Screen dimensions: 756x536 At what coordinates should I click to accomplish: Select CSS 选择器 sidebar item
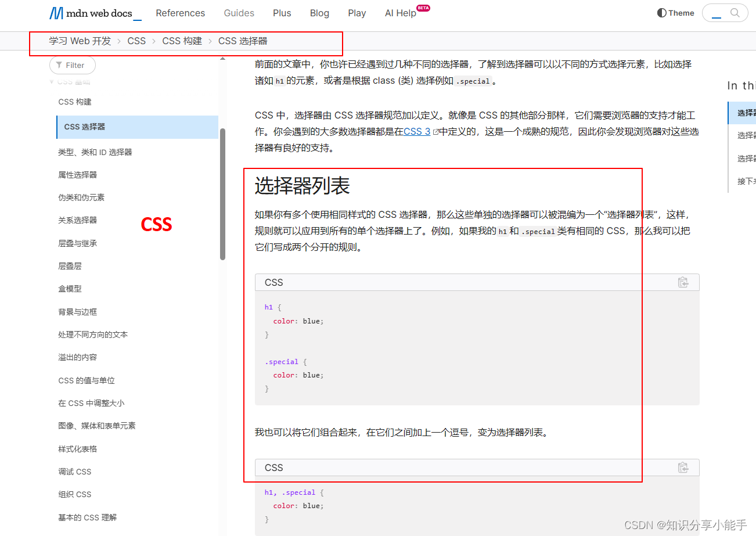[137, 127]
